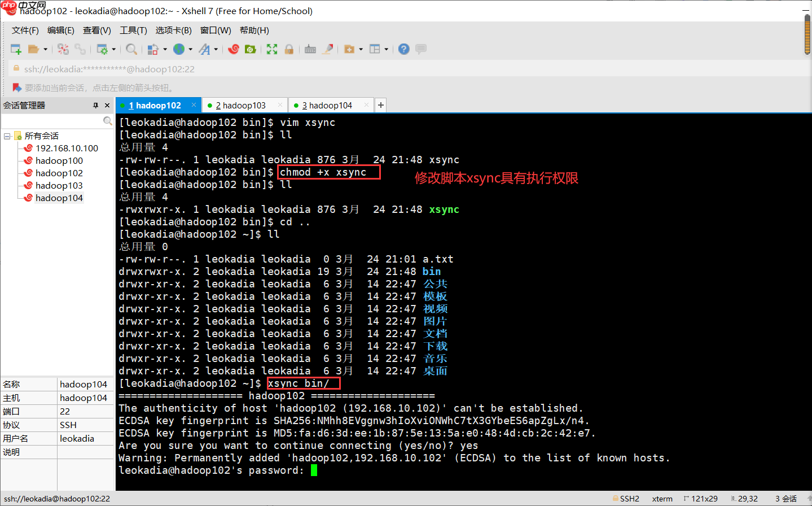The width and height of the screenshot is (812, 506).
Task: Expand the layout panel dropdown arrow
Action: tap(386, 50)
